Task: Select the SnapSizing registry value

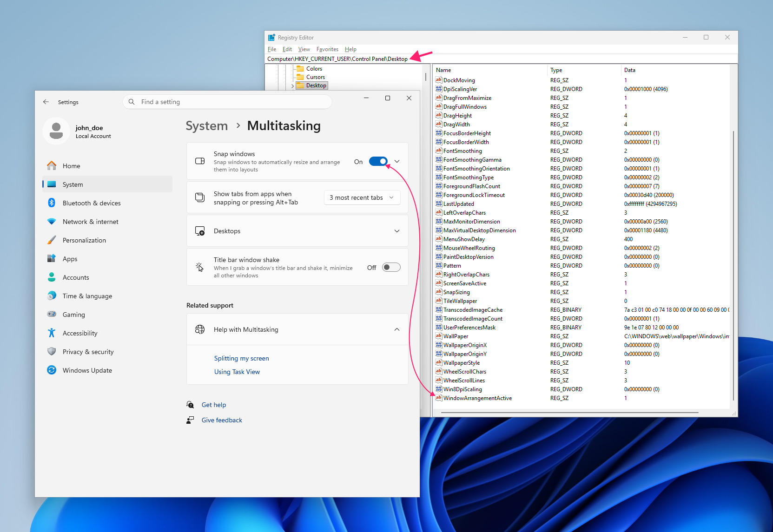Action: pyautogui.click(x=456, y=292)
